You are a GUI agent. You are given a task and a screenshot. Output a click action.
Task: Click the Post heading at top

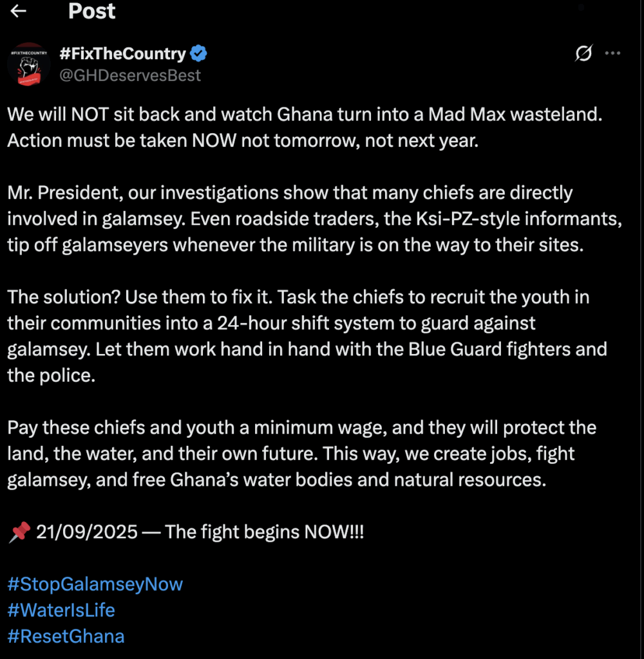92,12
